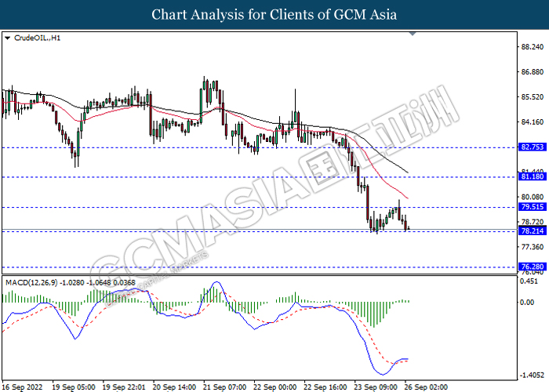Click the 23 Sep 09:00 time label

376,387
